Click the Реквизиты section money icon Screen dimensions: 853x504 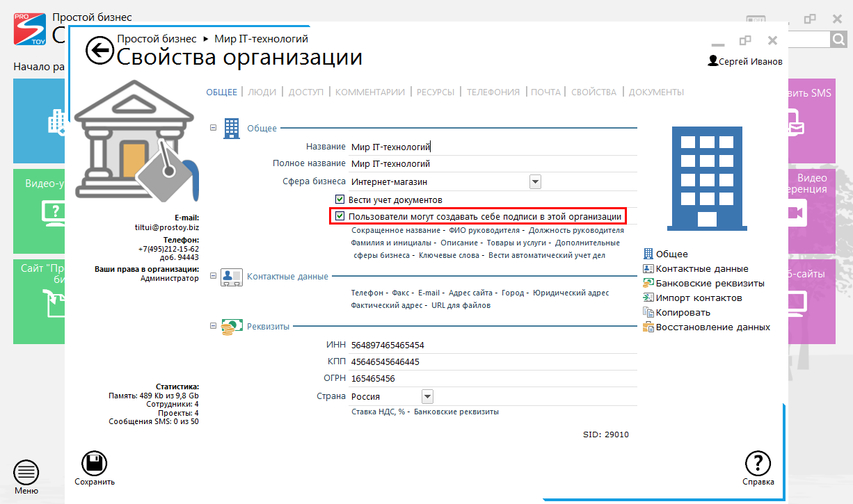click(232, 327)
